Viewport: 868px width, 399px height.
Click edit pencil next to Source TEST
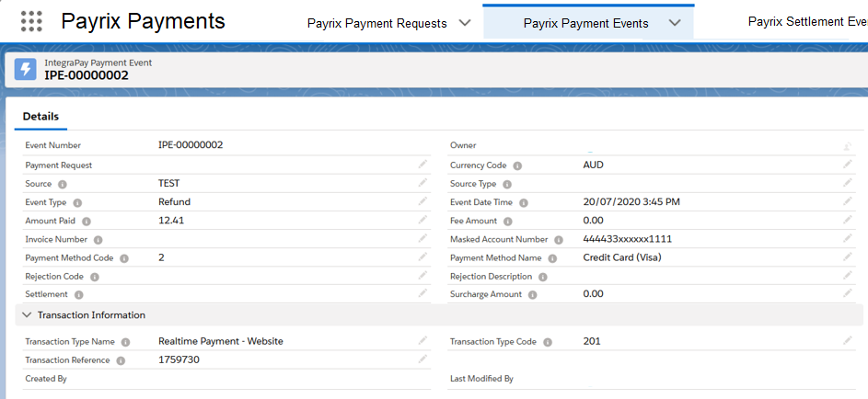pyautogui.click(x=422, y=183)
